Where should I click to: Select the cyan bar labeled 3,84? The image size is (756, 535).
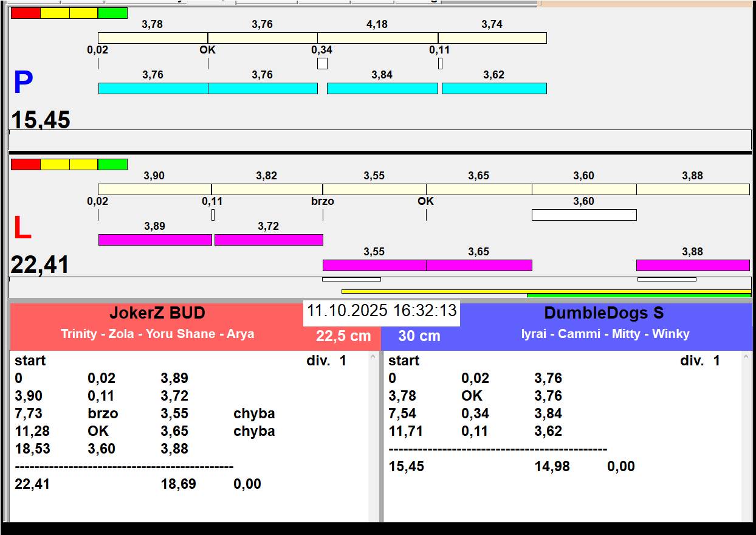click(382, 88)
